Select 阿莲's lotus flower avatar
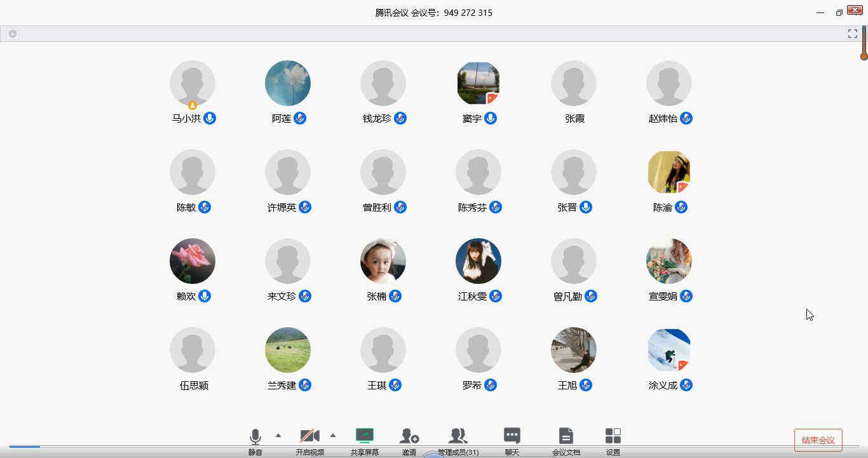 [x=288, y=83]
